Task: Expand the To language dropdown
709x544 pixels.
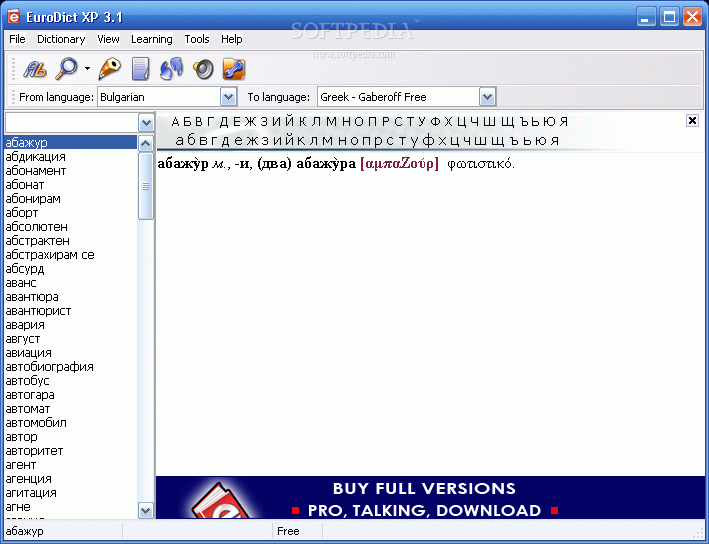Action: (487, 97)
